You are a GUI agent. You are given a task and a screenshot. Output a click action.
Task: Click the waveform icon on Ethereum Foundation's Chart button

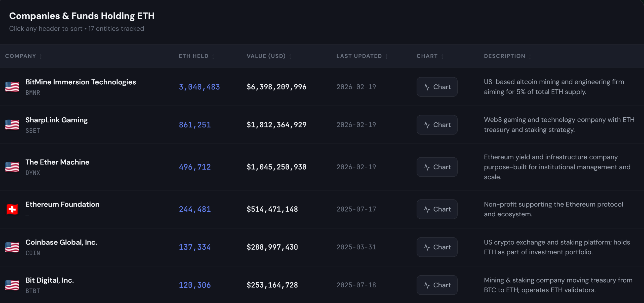(426, 209)
